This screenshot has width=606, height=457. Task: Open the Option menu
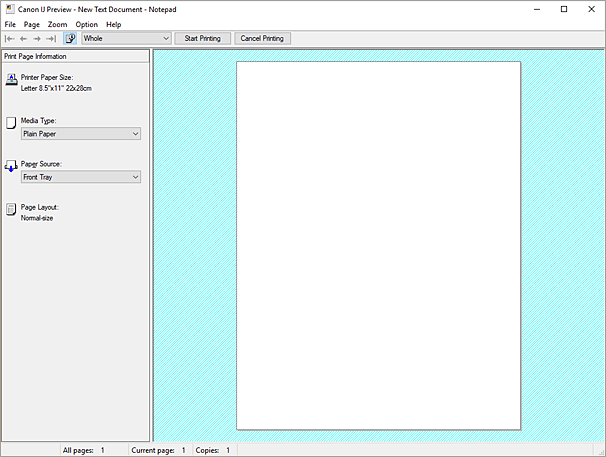click(87, 24)
